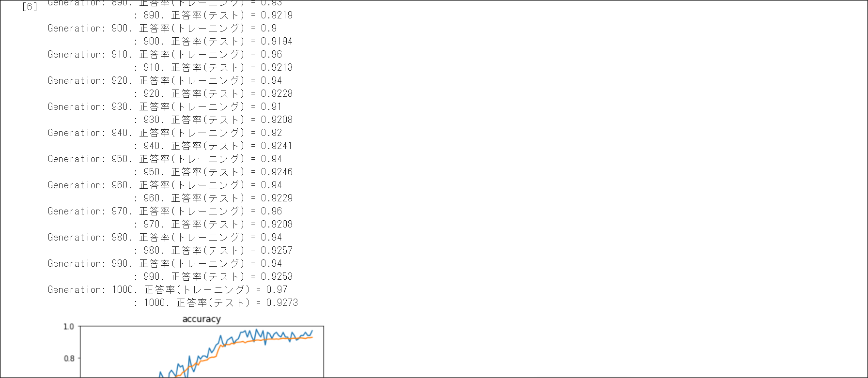868x378 pixels.
Task: Click the 920 test accuracy value 0.9228
Action: (x=277, y=93)
